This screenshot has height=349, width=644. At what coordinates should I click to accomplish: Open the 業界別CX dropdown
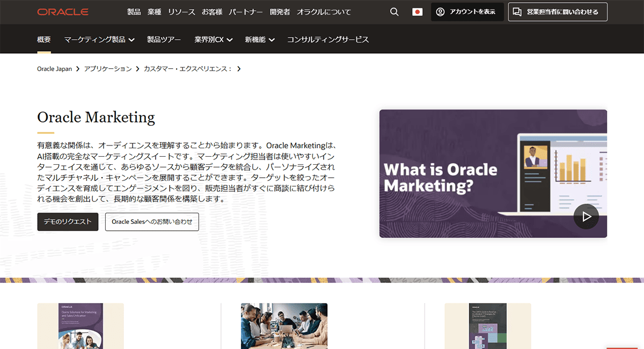[x=213, y=39]
